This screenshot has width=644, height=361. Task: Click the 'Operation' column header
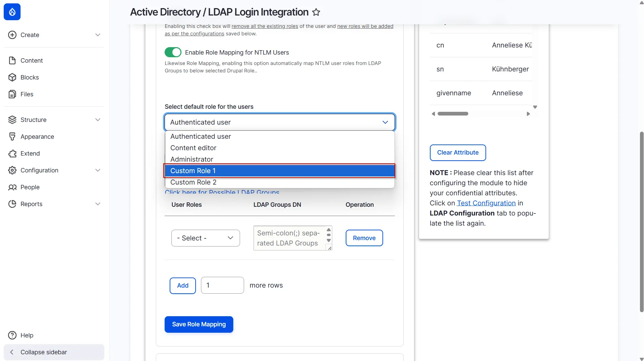[x=360, y=205]
